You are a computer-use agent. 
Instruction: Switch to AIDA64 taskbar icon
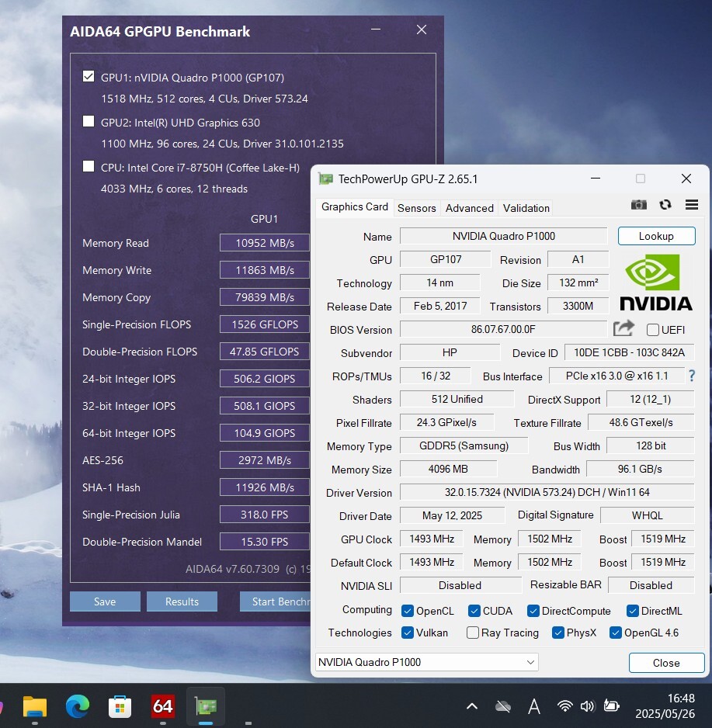coord(162,706)
